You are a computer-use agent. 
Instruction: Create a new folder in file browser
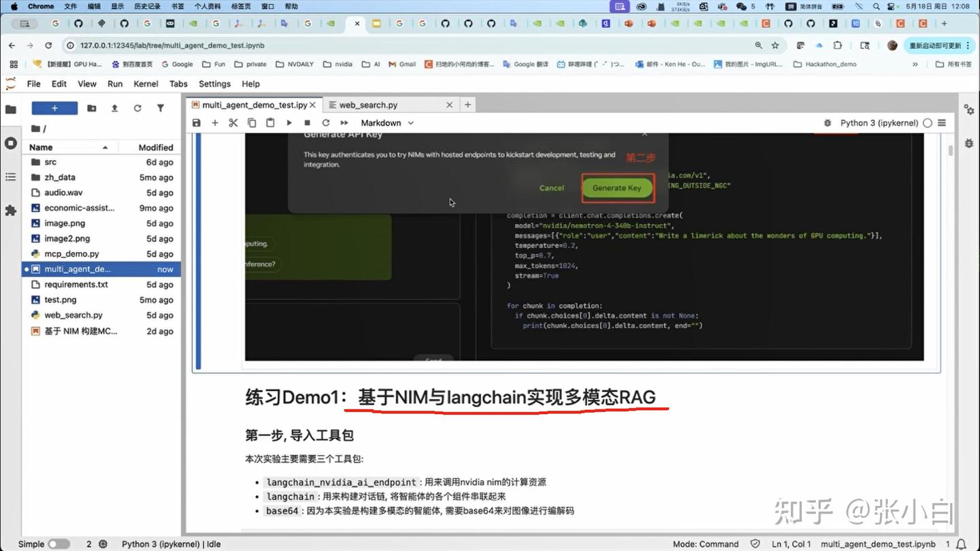coord(92,108)
